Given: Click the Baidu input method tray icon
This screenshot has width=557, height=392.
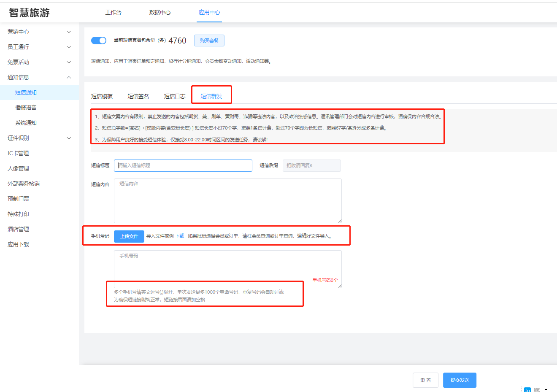Looking at the screenshot, I should [x=527, y=389].
